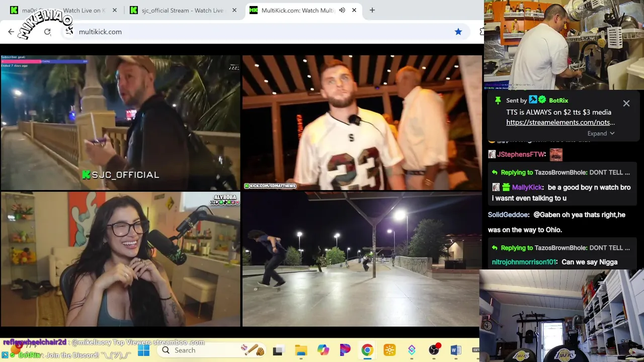Close the ma0ri Stream tab
This screenshot has height=362, width=644.
click(115, 10)
